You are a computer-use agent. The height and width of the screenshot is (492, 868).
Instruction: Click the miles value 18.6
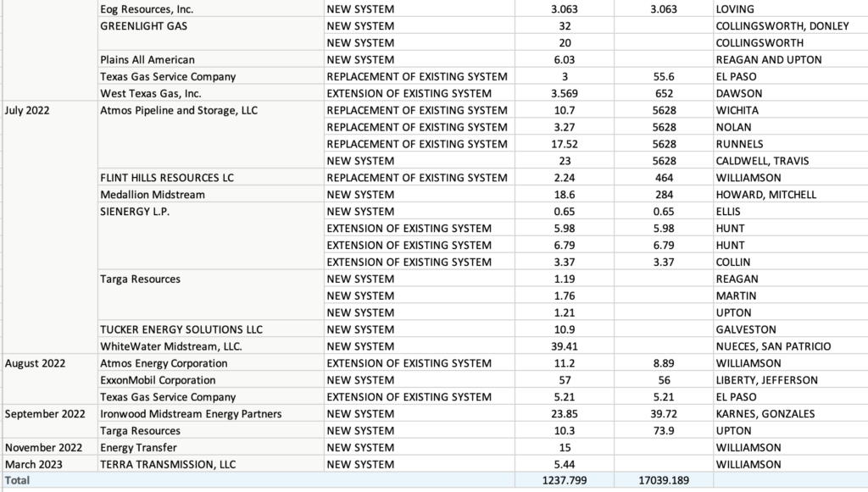564,195
